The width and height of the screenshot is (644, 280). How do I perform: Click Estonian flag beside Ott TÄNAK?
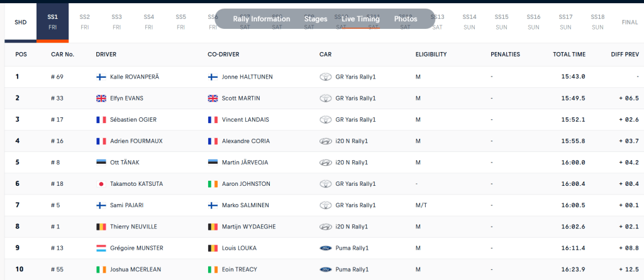point(101,162)
